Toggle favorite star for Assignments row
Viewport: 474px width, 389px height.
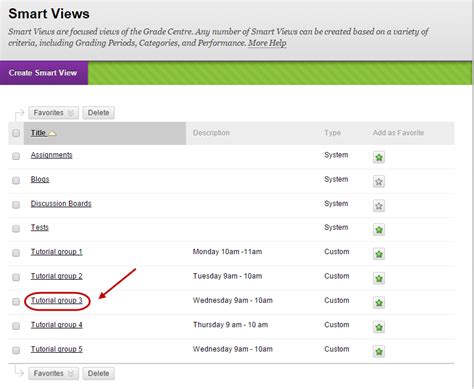379,157
